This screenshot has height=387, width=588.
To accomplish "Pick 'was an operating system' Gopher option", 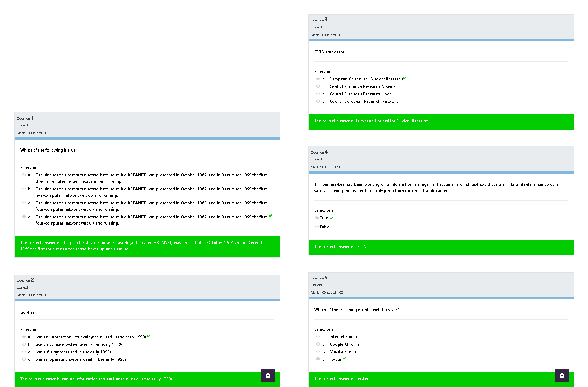I will [24, 359].
